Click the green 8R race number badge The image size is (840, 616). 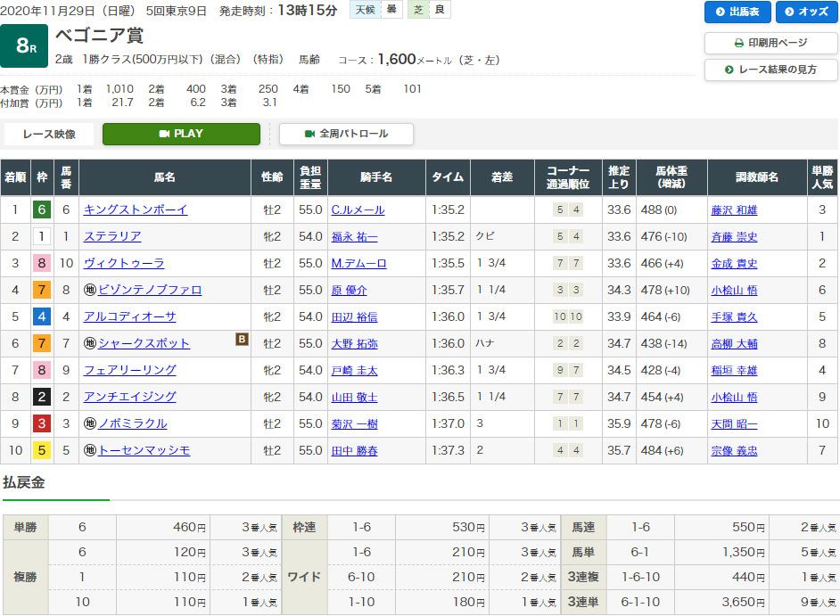(x=23, y=46)
